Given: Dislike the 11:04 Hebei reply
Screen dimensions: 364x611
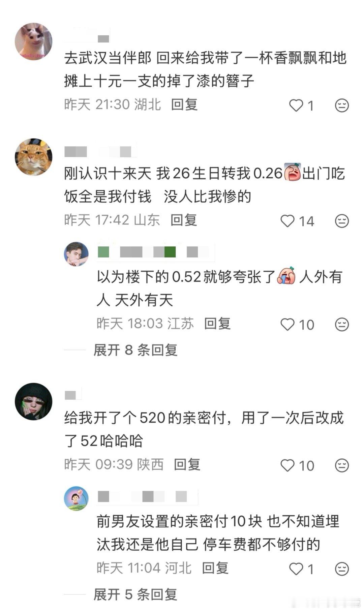Looking at the screenshot, I should point(342,569).
